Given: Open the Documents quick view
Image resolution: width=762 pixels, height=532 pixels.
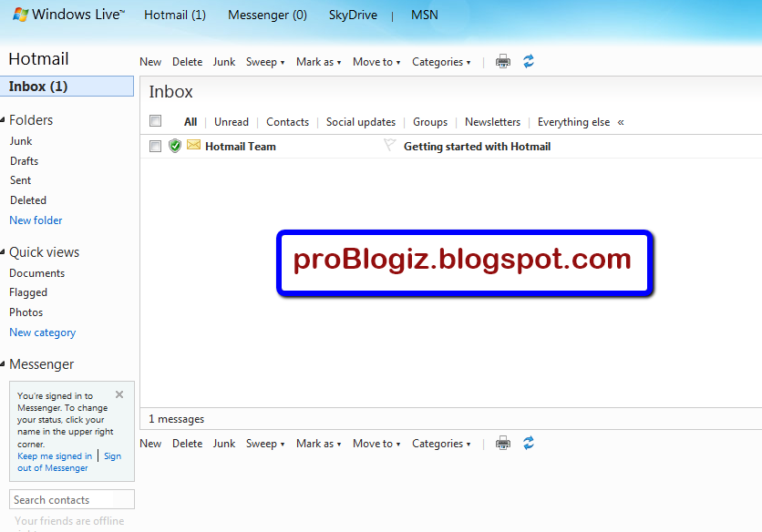Looking at the screenshot, I should click(x=37, y=273).
